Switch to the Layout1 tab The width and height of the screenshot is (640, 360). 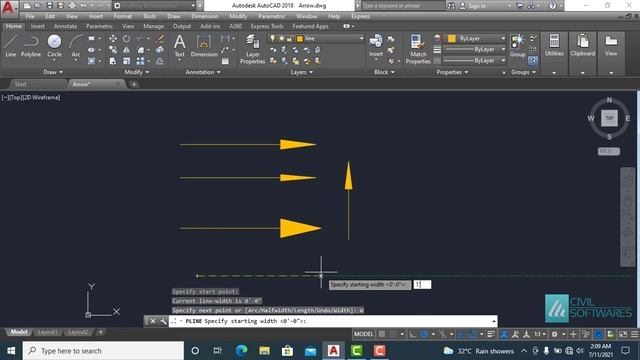[47, 332]
